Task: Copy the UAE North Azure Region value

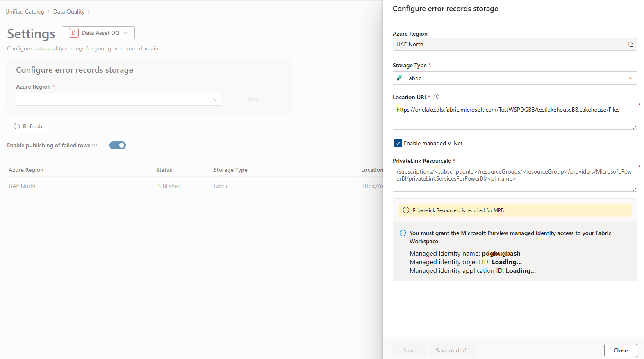Action: coord(631,44)
